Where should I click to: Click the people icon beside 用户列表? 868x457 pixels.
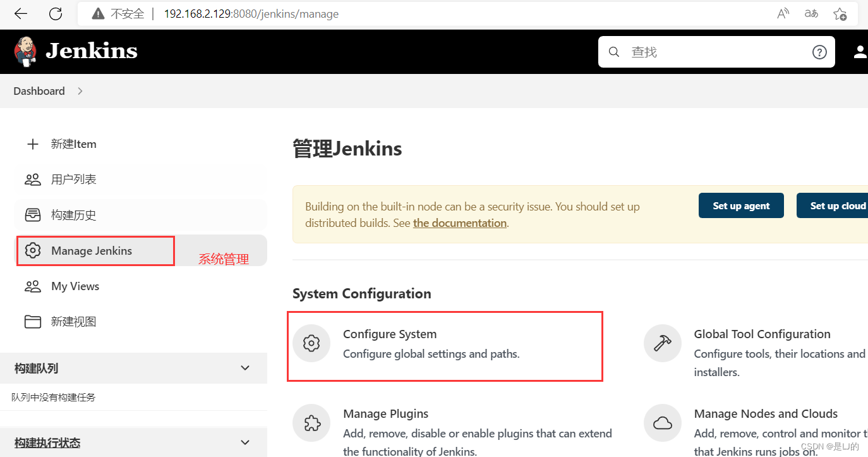33,180
